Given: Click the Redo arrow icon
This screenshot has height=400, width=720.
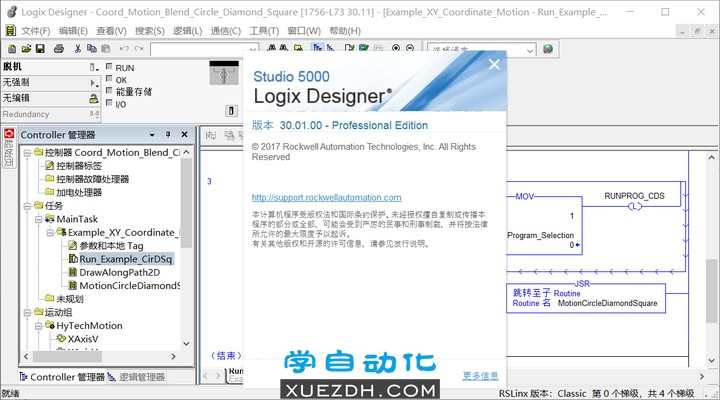Looking at the screenshot, I should [x=139, y=48].
